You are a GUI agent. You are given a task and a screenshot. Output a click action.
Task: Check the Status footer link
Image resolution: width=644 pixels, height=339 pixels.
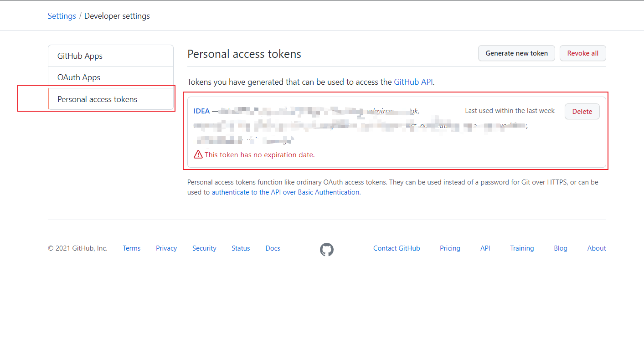click(241, 248)
